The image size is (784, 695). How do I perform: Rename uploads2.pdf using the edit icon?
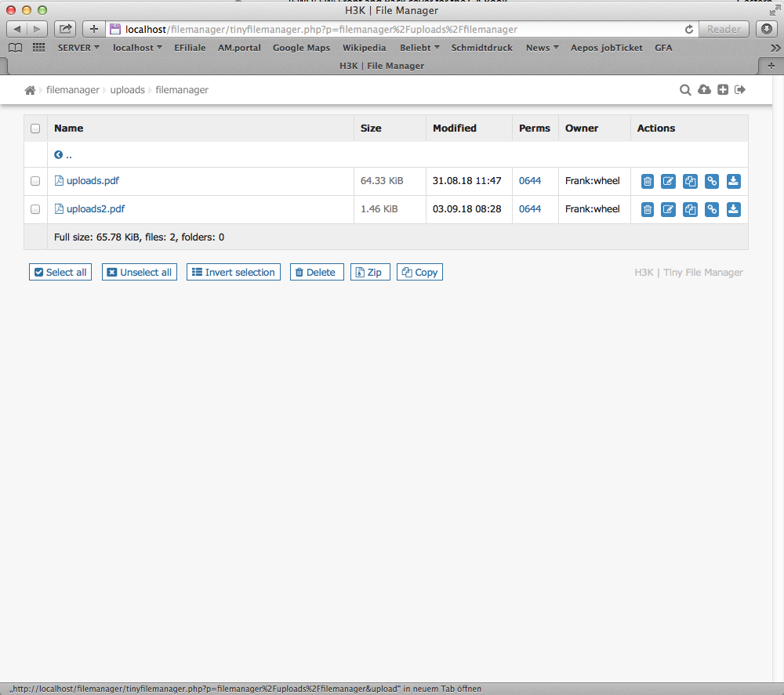pyautogui.click(x=668, y=209)
